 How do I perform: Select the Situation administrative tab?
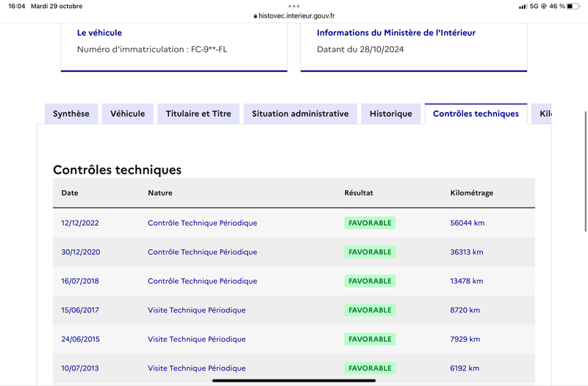[300, 114]
